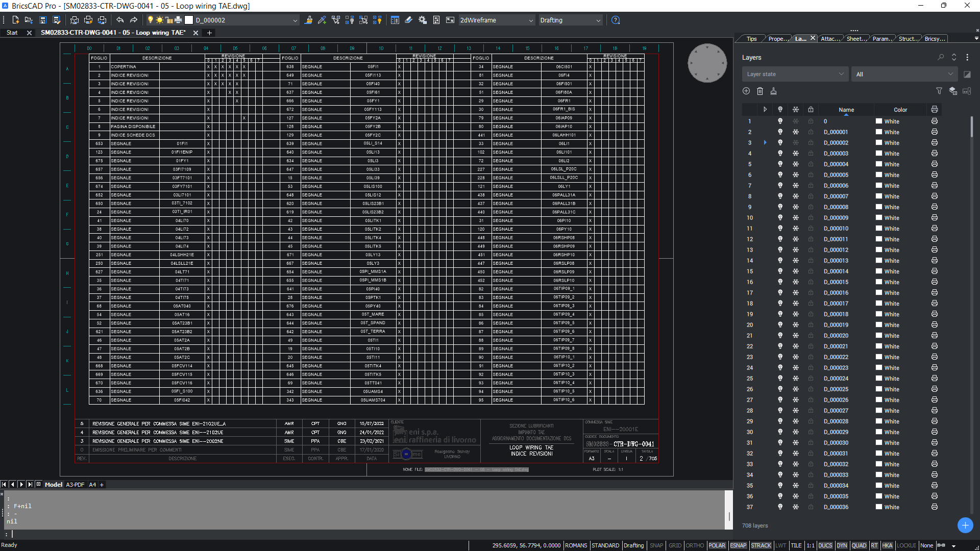Click the white color square in the top toolbar
980x551 pixels.
pos(189,20)
